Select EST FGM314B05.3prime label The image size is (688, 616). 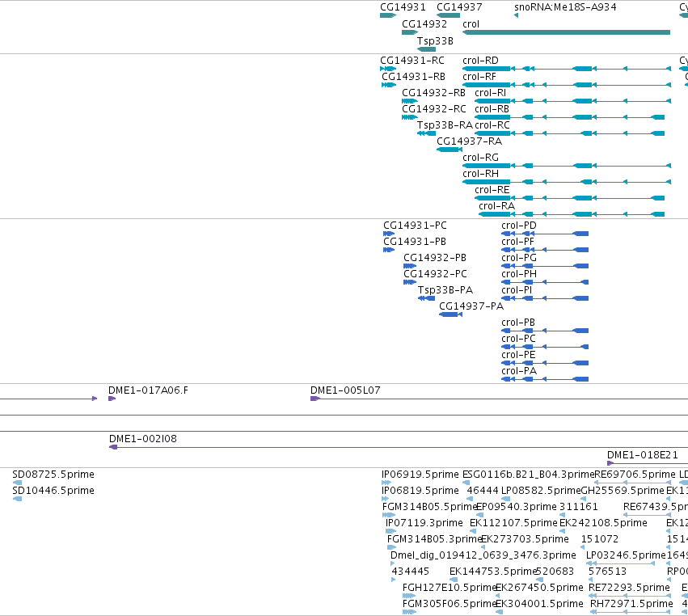[x=434, y=538]
